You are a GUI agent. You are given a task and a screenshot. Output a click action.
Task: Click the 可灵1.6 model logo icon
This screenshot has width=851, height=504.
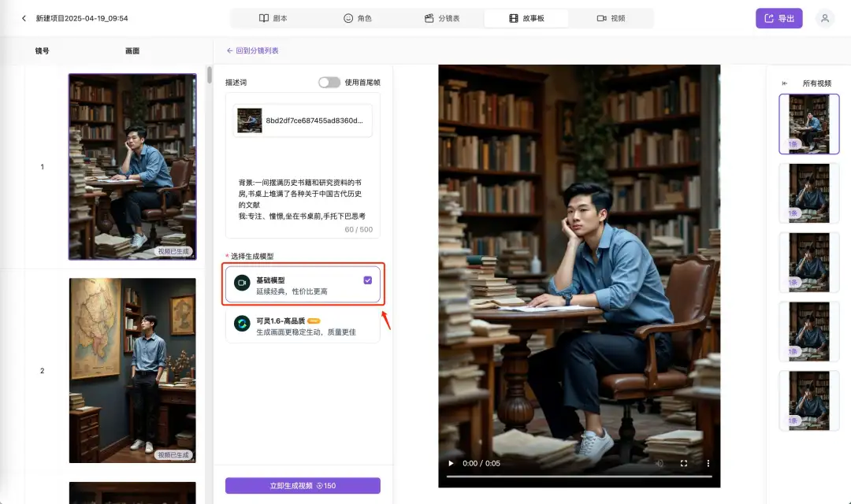point(242,324)
